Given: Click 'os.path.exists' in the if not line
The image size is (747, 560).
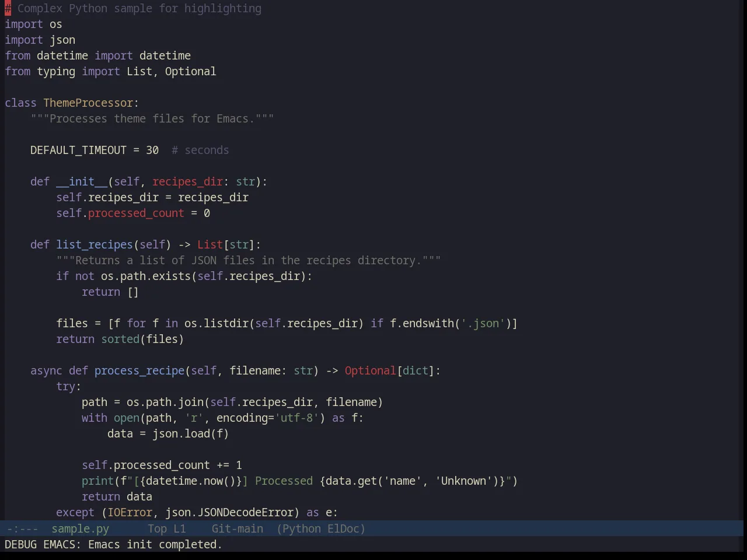Looking at the screenshot, I should click(146, 276).
